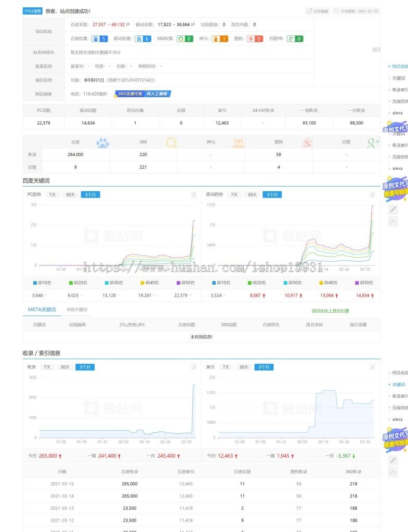Toggle PC趋势 legend 前20名
The image size is (408, 532).
tap(78, 283)
